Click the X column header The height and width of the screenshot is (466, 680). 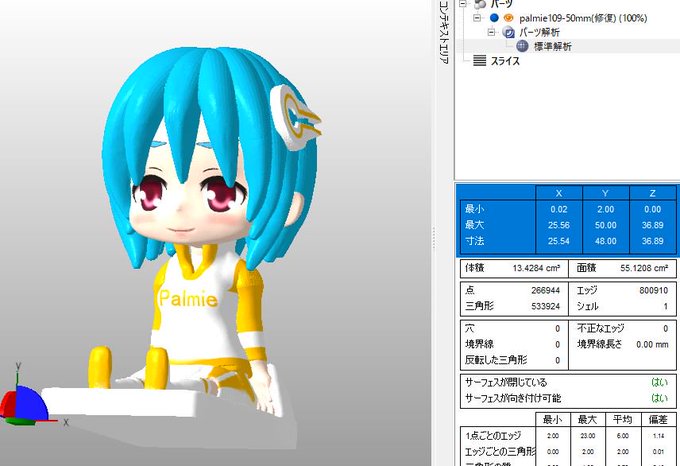pos(559,193)
